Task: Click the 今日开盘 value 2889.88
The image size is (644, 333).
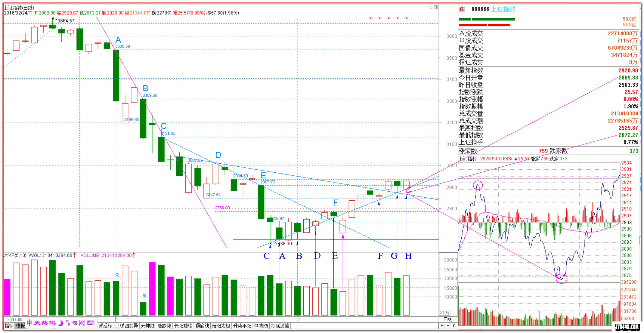Action: click(628, 78)
